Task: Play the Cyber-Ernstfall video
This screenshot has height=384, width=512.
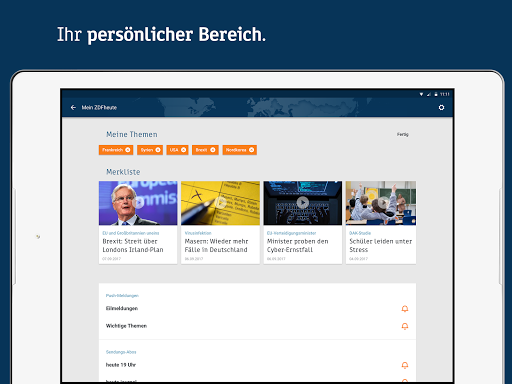Action: point(303,203)
